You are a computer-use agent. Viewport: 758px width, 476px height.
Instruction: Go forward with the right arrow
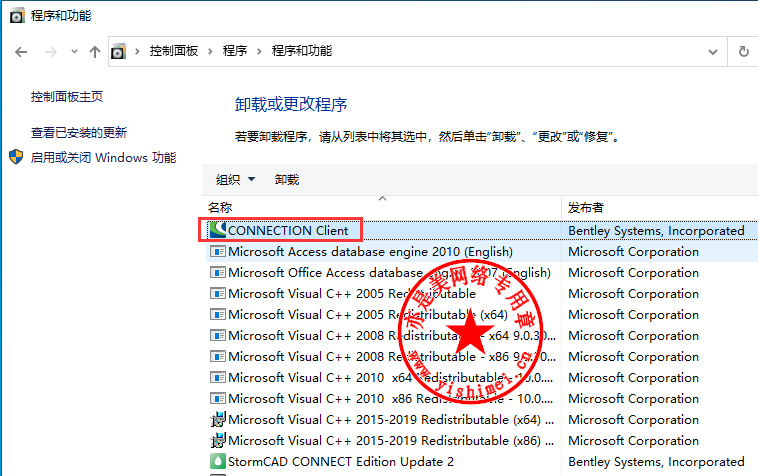[x=50, y=52]
